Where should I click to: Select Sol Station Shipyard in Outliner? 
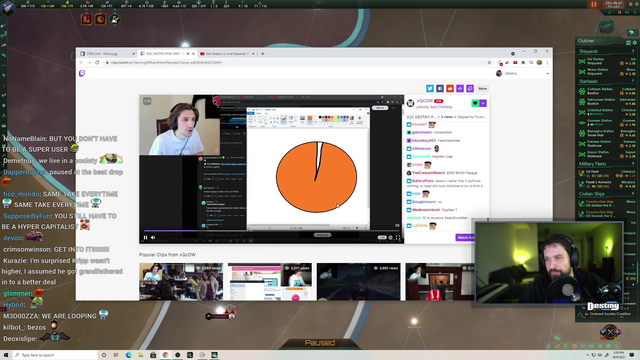coord(607,61)
